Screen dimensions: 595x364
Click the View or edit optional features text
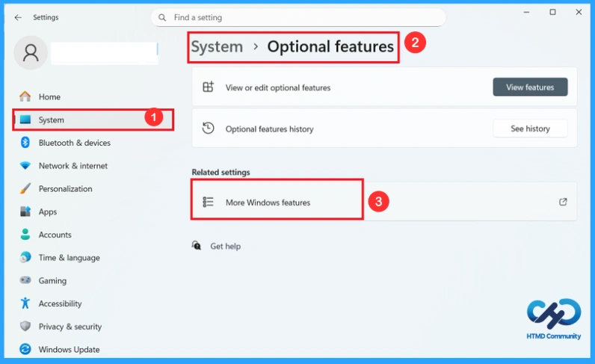(278, 87)
